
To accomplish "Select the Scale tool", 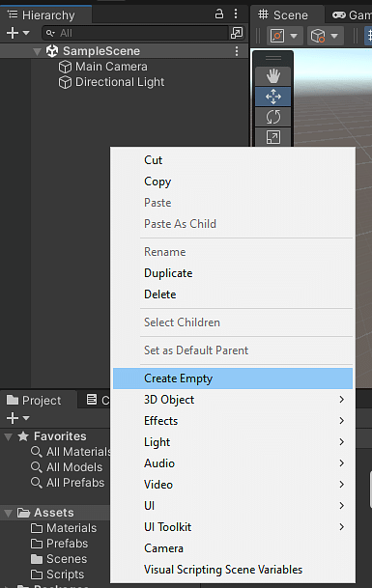I will [x=273, y=137].
